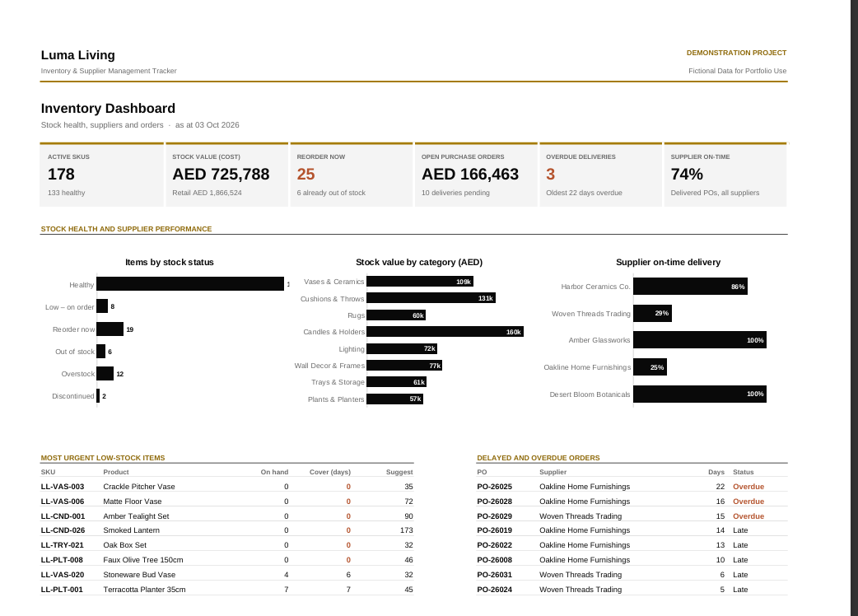
Task: Click the Inventory Dashboard heading
Action: (x=108, y=109)
